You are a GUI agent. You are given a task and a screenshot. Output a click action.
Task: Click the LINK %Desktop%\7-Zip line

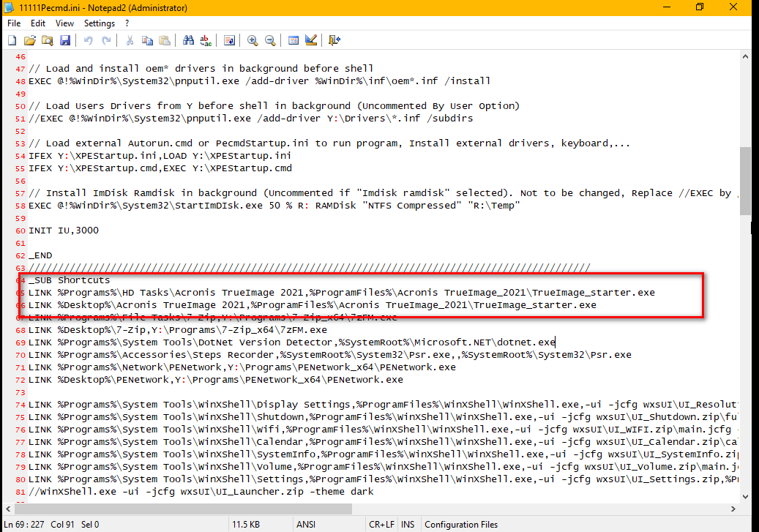[x=178, y=330]
